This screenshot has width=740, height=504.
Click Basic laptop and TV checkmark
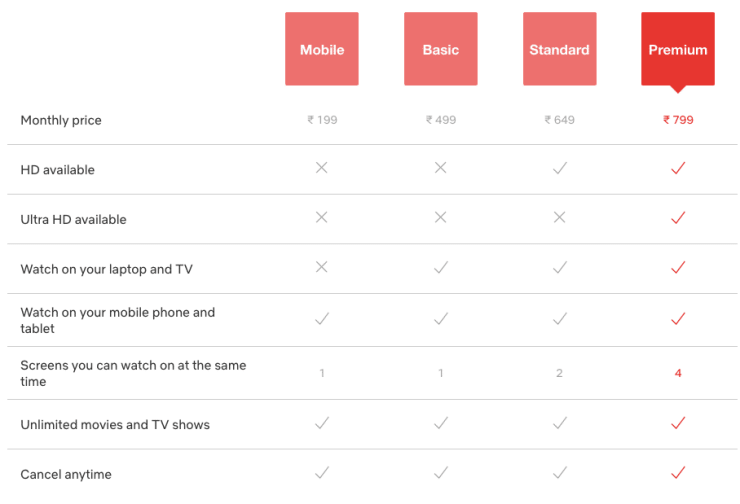(441, 268)
